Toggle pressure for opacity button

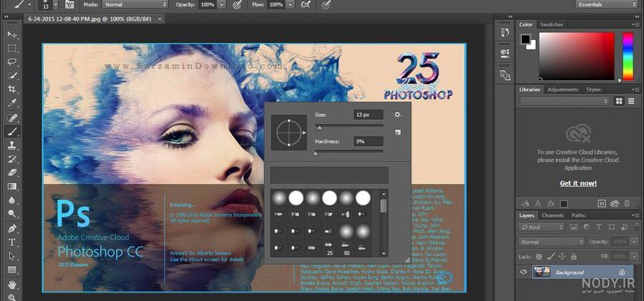point(237,4)
